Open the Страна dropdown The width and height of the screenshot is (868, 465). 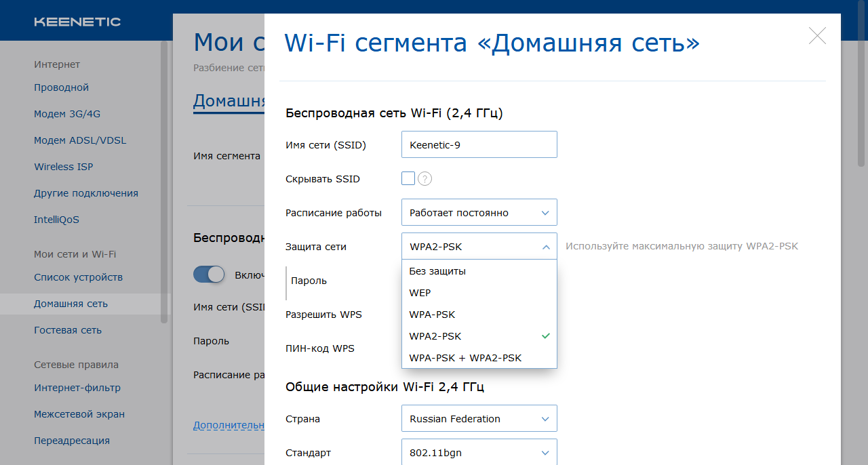pyautogui.click(x=479, y=418)
